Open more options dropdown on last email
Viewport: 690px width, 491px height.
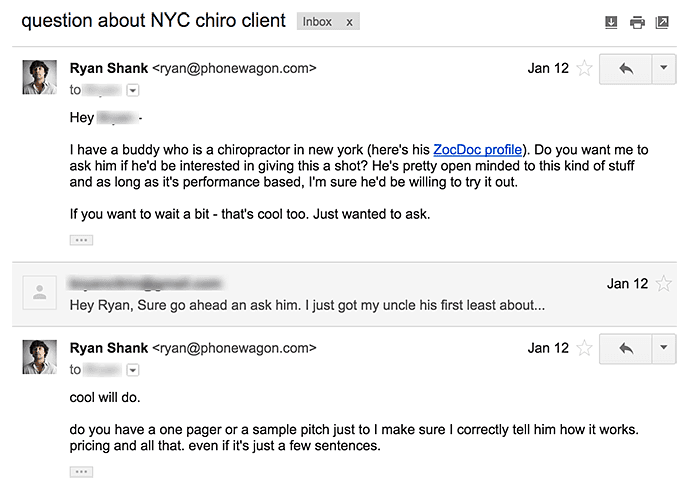pos(664,348)
